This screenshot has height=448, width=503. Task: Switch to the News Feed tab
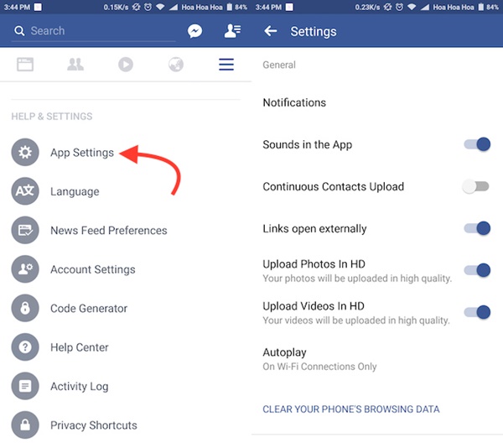[25, 65]
